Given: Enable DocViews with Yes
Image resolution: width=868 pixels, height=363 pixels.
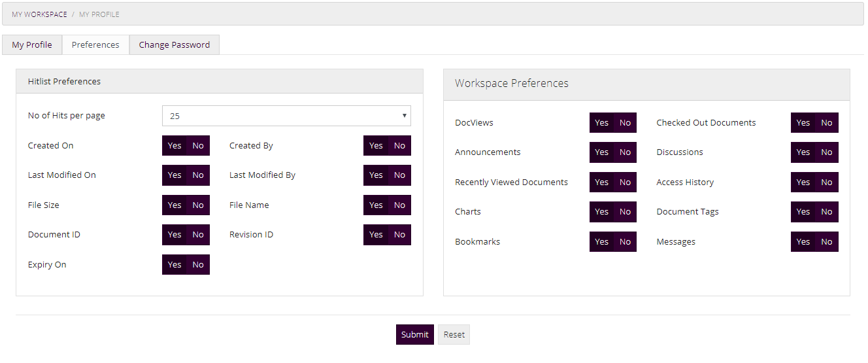Looking at the screenshot, I should tap(601, 123).
